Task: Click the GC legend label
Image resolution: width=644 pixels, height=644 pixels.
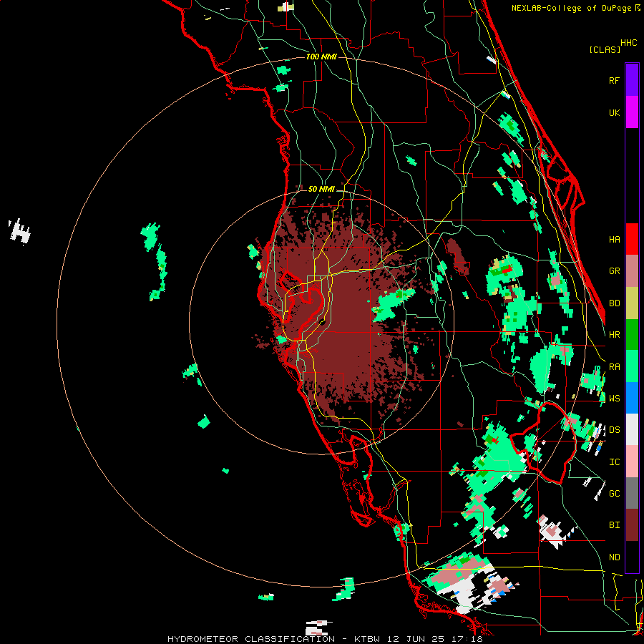Action: click(614, 494)
